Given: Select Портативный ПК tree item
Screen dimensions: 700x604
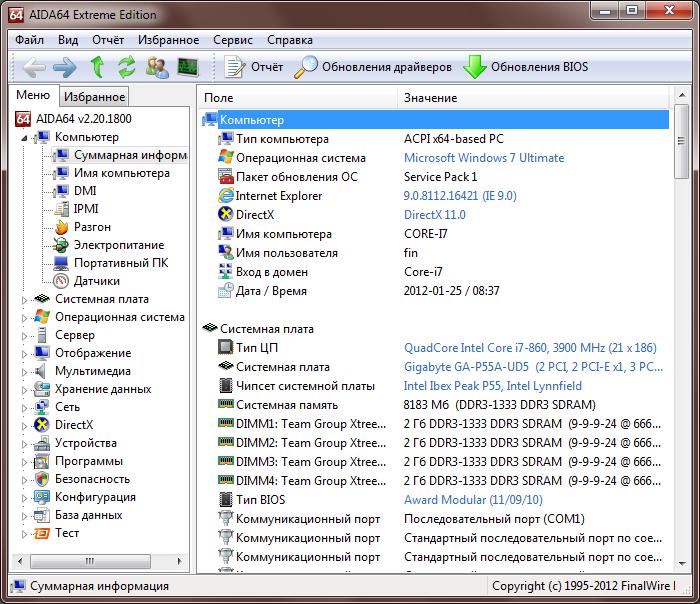Looking at the screenshot, I should pyautogui.click(x=121, y=263).
